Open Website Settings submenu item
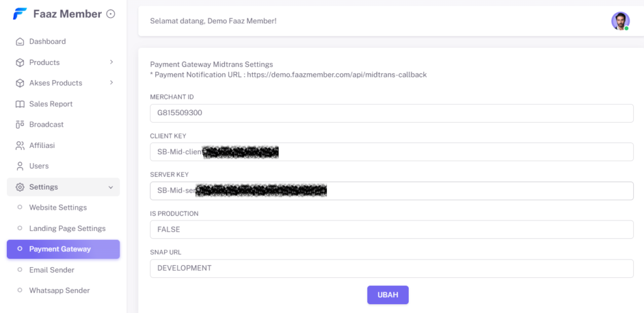 (58, 208)
